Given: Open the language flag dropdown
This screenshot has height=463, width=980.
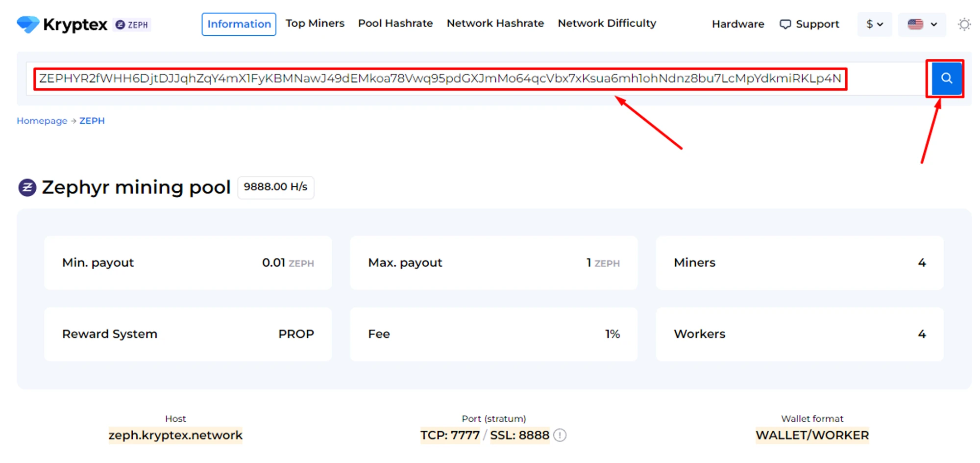Looking at the screenshot, I should coord(922,24).
